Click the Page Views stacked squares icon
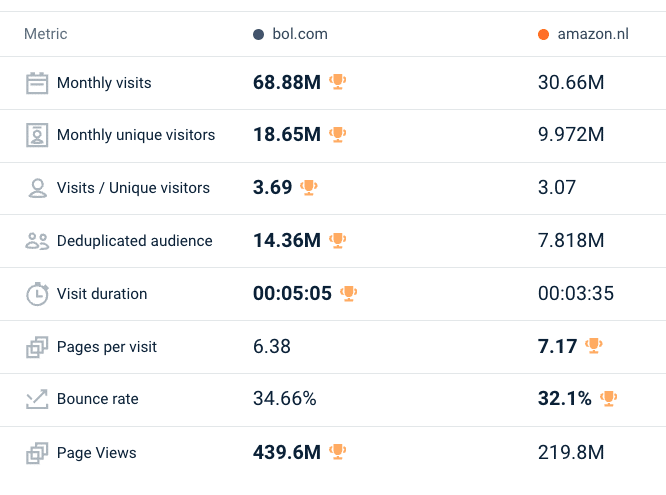 (x=37, y=453)
